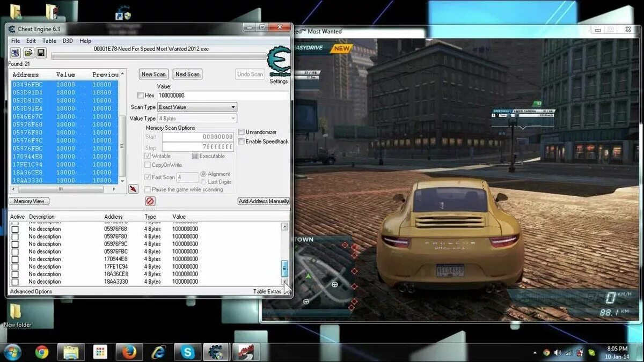
Task: Select found address 170944E8
Action: [64, 157]
